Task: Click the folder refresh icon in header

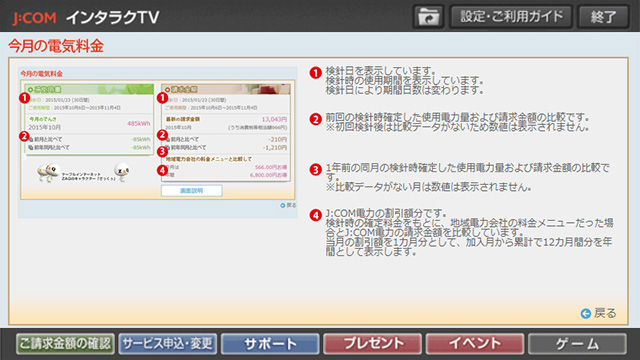Action: tap(428, 17)
